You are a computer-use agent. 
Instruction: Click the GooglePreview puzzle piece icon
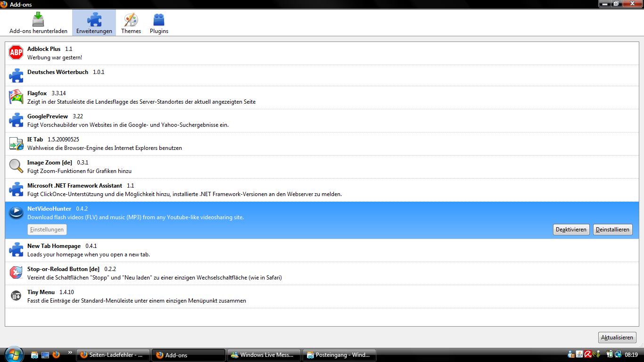click(x=16, y=120)
